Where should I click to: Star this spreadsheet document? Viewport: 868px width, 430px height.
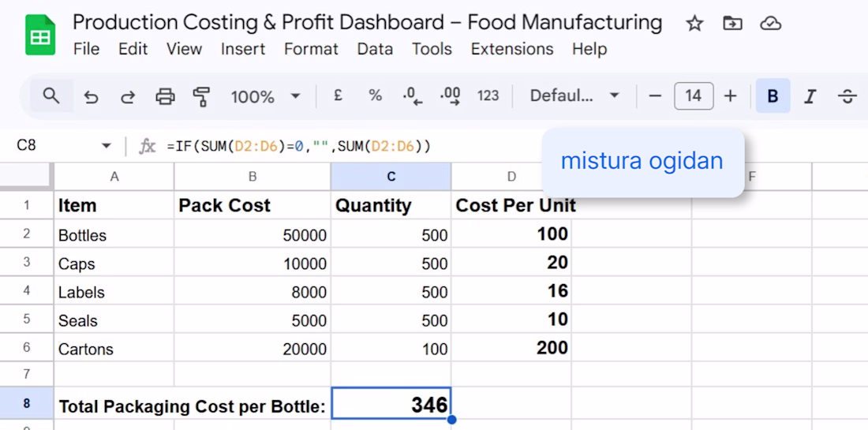click(x=694, y=24)
